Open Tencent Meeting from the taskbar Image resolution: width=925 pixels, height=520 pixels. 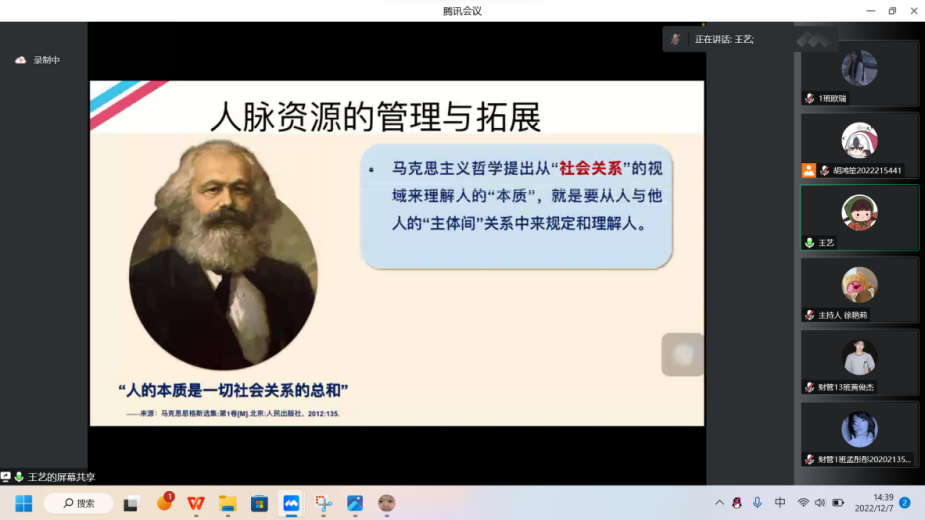coord(291,503)
